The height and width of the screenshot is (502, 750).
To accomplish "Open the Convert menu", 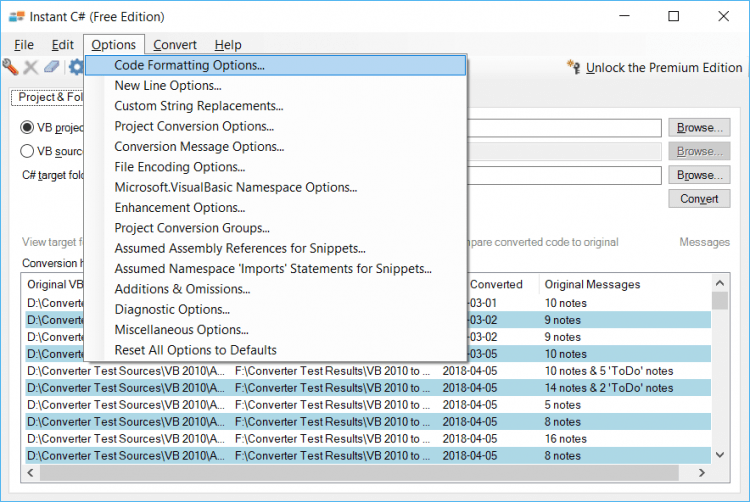I will (175, 45).
